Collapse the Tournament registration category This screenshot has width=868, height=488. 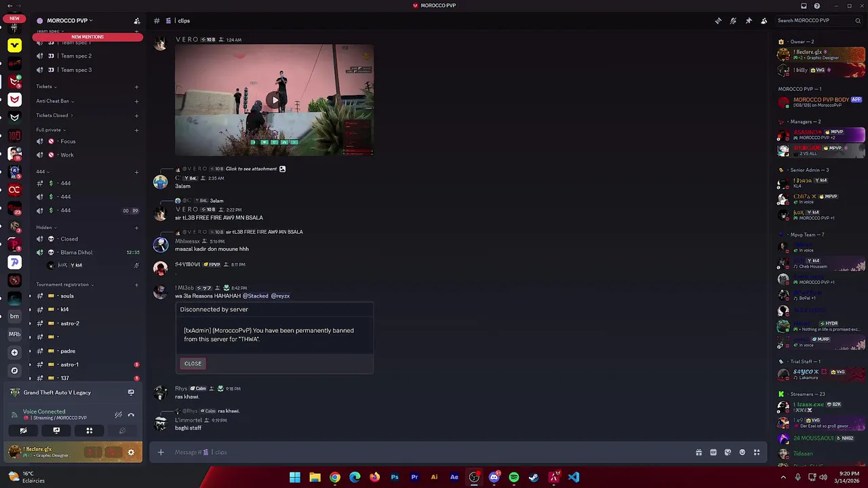[x=65, y=285]
